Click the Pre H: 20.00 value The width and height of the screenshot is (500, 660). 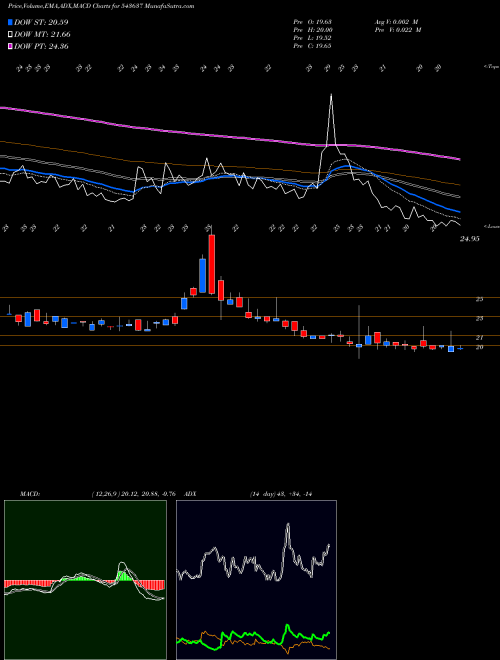[313, 30]
